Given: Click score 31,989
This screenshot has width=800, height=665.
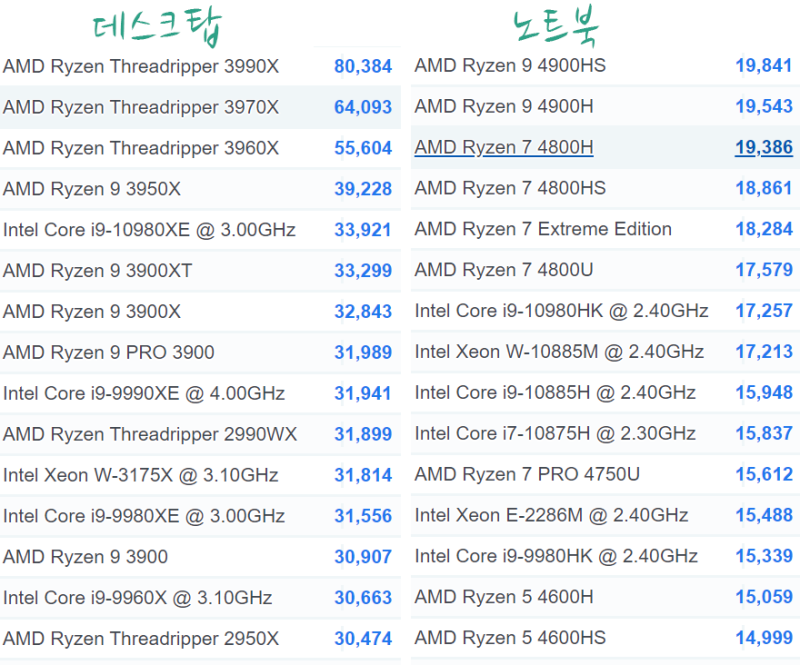Looking at the screenshot, I should pos(363,352).
